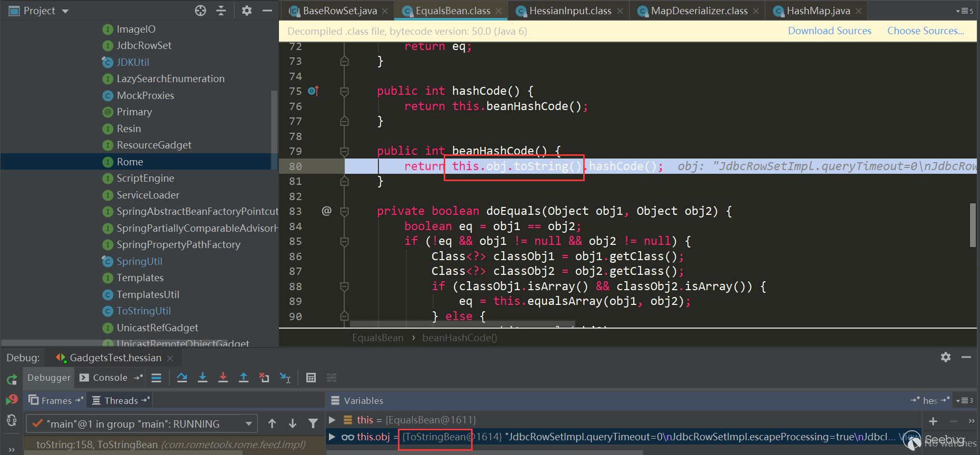Select the GadgetsTest.hessian debug session tab

pos(115,358)
